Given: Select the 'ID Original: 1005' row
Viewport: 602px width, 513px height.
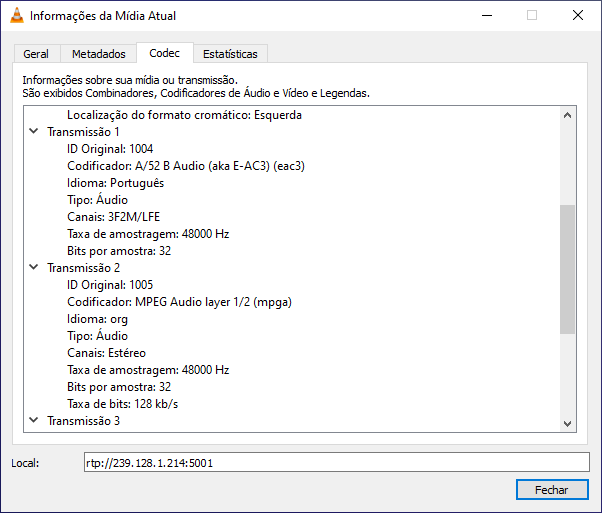Looking at the screenshot, I should coord(110,285).
